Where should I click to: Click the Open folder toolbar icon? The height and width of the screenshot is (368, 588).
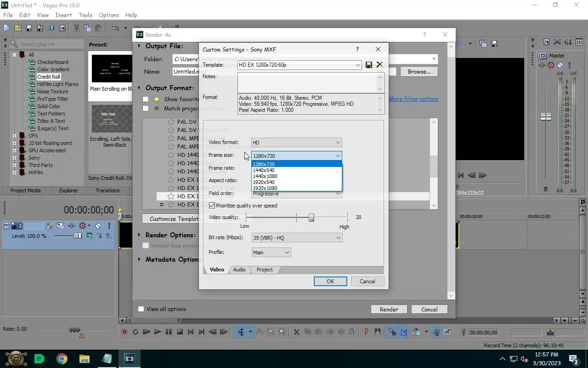click(17, 28)
